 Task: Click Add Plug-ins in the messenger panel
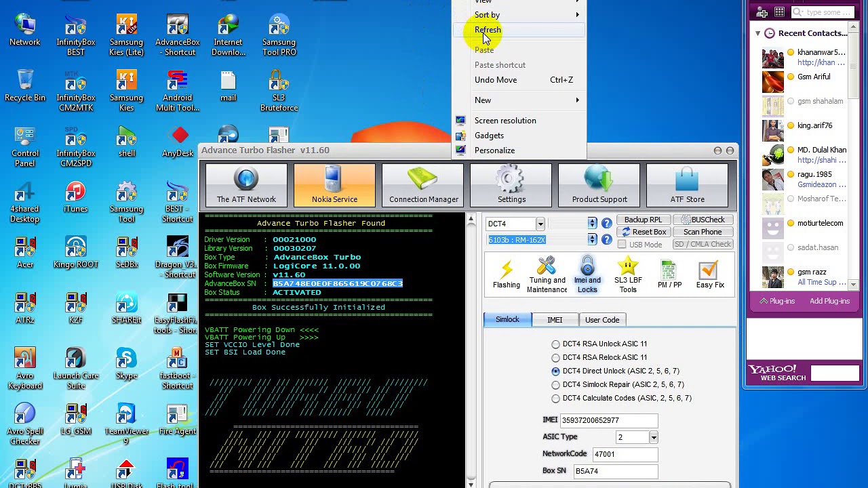829,301
